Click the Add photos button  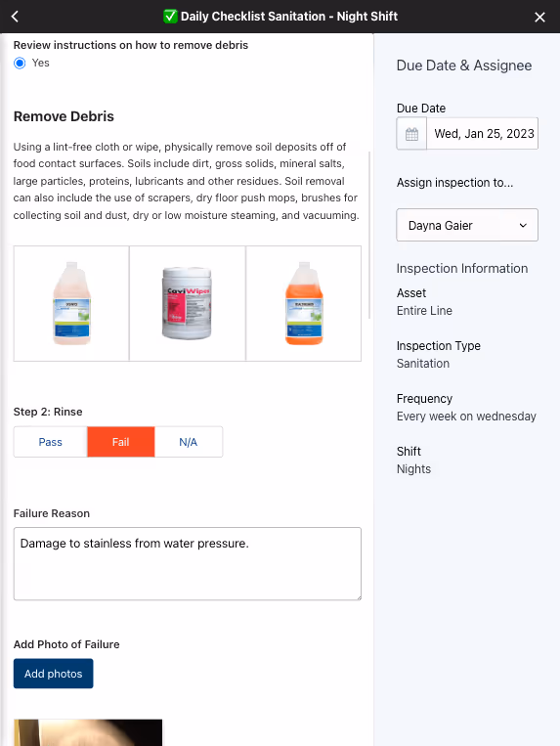tap(53, 674)
